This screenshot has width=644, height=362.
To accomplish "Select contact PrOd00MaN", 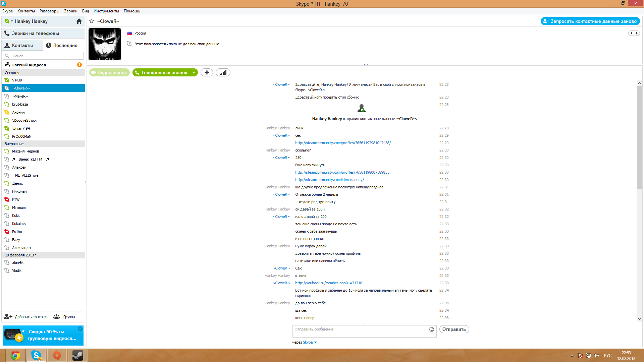I will pyautogui.click(x=43, y=136).
